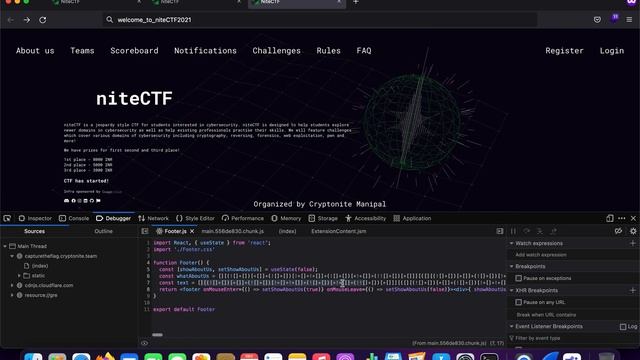Image resolution: width=640 pixels, height=360 pixels.
Task: Toggle breakpoints pane collapse icon
Action: pos(500,231)
